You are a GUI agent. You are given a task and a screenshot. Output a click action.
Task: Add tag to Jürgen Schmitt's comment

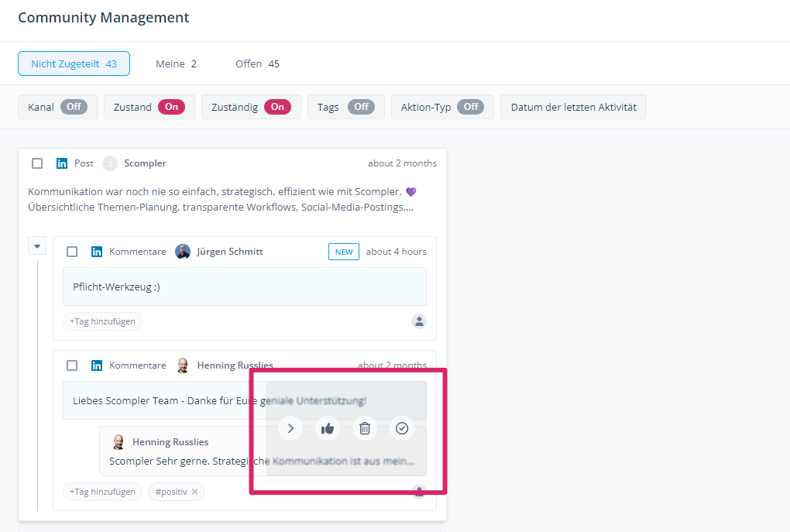tap(102, 321)
